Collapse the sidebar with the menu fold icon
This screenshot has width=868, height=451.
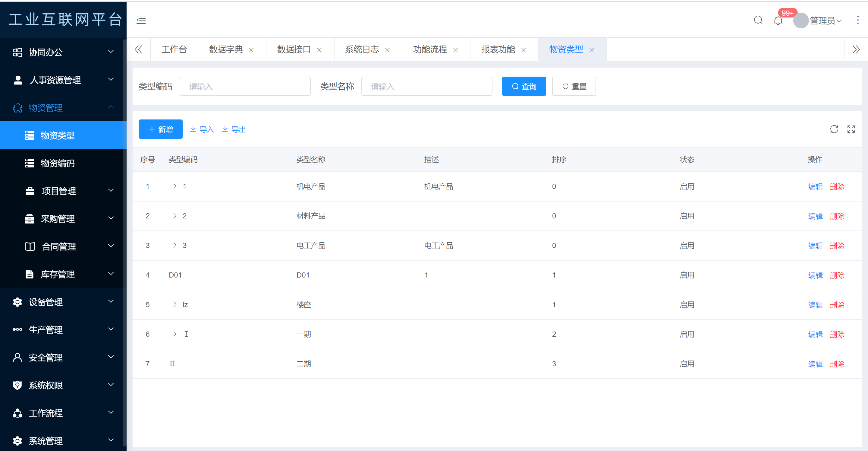(x=141, y=20)
